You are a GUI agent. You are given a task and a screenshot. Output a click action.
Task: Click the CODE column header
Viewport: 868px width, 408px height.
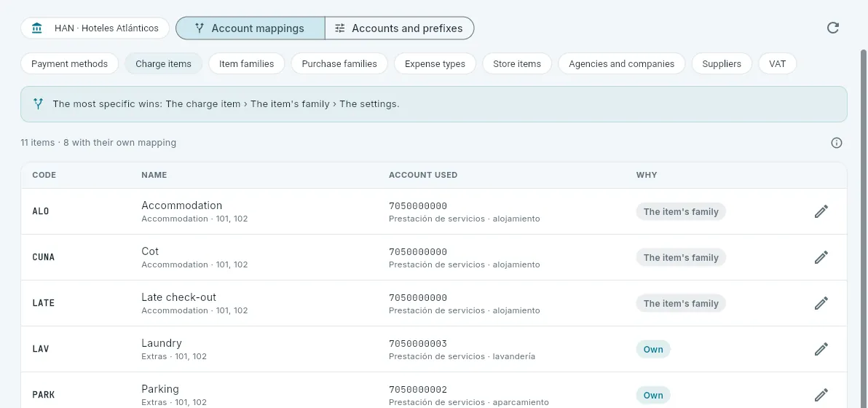(x=44, y=175)
